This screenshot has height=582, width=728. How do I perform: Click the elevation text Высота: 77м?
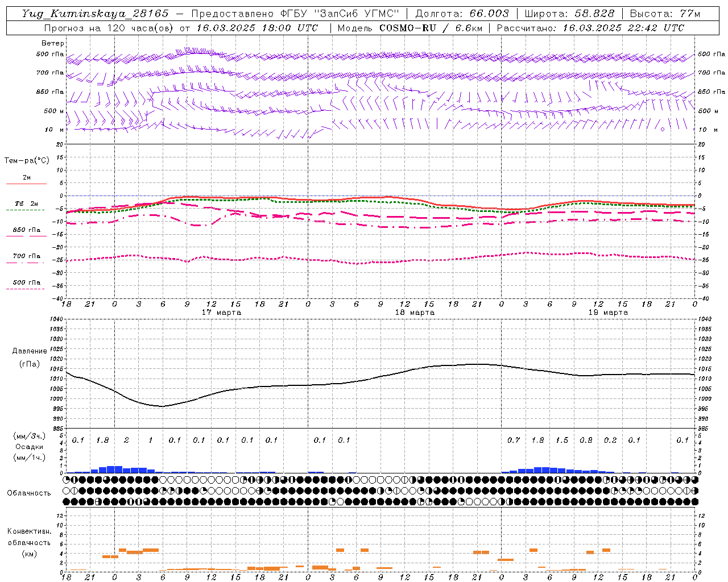[665, 14]
